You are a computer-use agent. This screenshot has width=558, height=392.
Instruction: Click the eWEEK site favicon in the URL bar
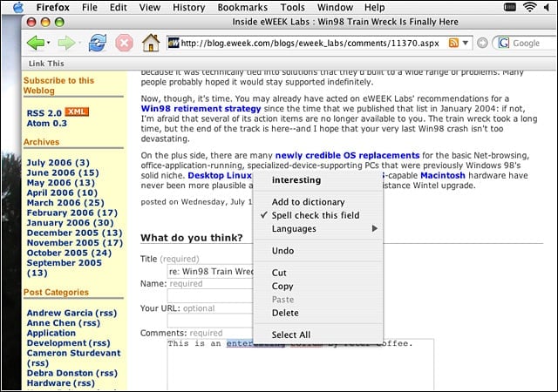(x=174, y=43)
